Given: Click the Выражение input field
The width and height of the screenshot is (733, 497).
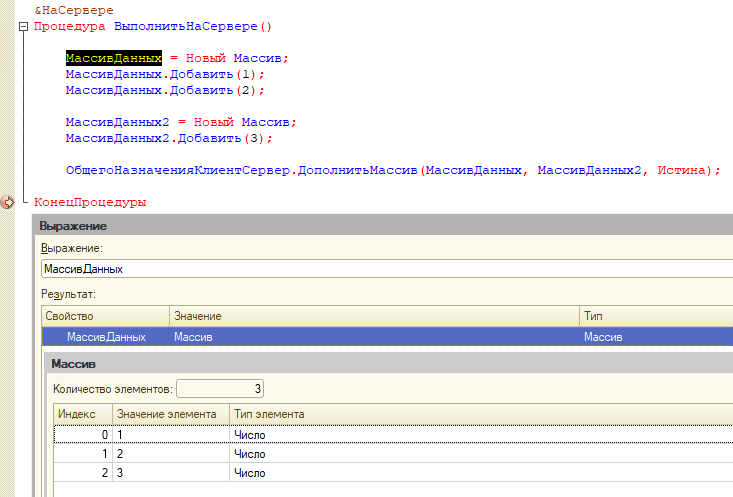Looking at the screenshot, I should [386, 269].
